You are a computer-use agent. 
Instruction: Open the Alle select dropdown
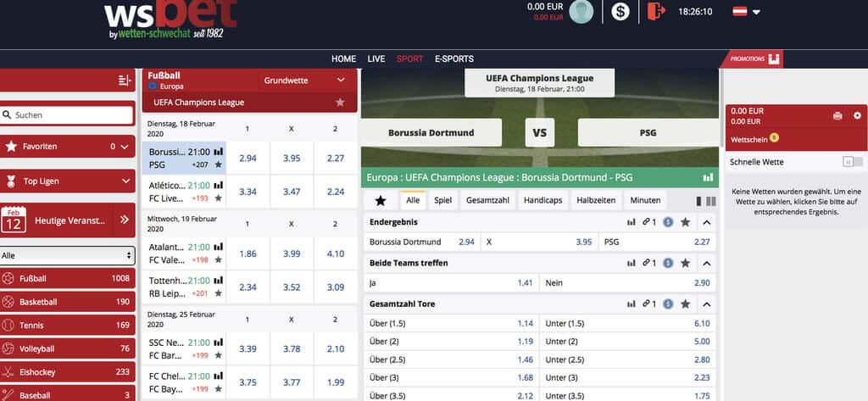(x=67, y=256)
